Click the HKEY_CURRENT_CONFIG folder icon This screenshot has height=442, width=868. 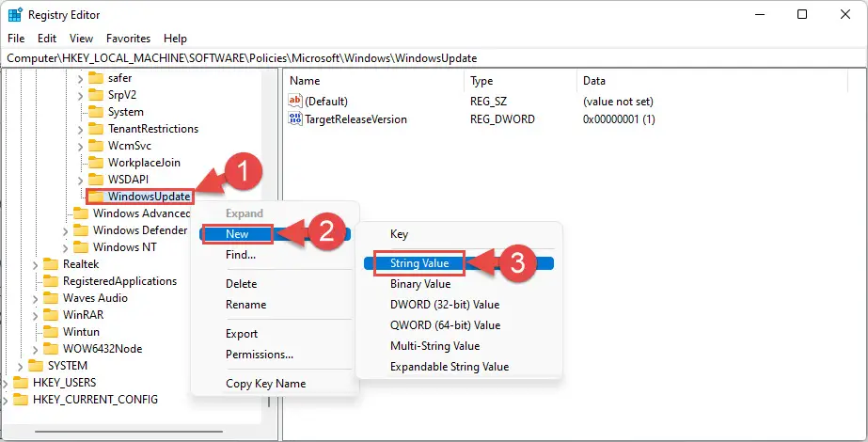point(21,400)
